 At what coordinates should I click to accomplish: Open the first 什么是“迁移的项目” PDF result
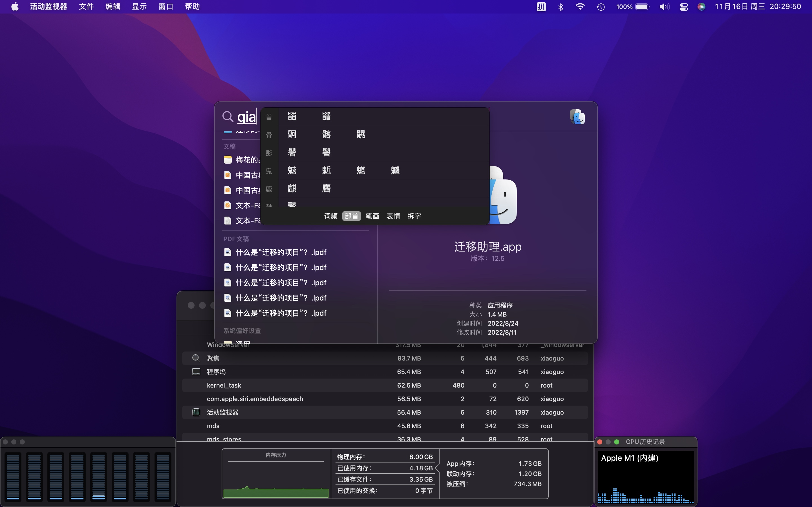click(281, 252)
